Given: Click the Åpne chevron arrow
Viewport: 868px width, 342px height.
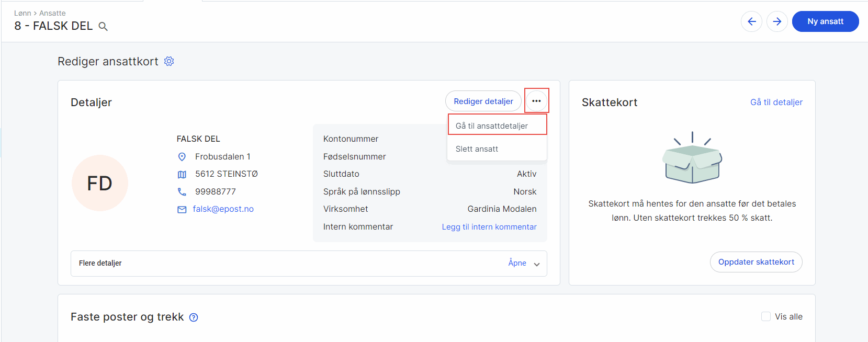Looking at the screenshot, I should 537,264.
